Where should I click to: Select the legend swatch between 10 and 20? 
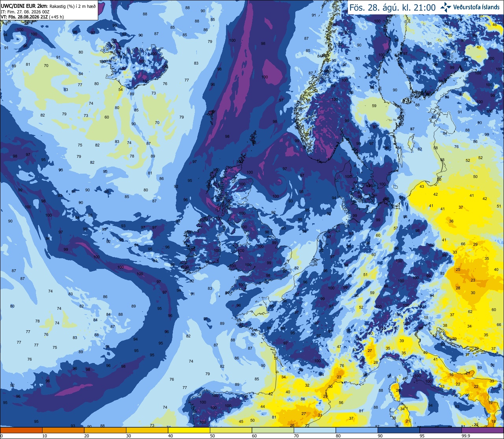tap(63, 430)
